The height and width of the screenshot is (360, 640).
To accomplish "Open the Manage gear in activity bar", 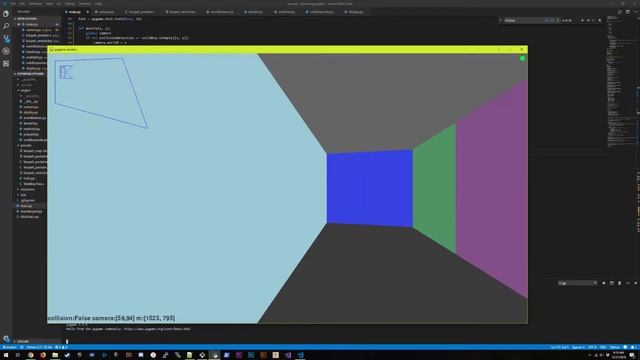I will [6, 338].
